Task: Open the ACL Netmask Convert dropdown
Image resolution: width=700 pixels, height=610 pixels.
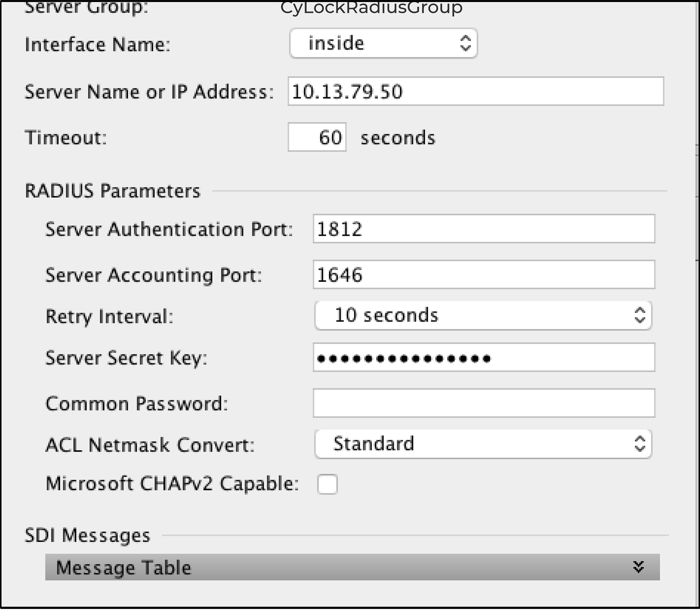Action: (483, 444)
